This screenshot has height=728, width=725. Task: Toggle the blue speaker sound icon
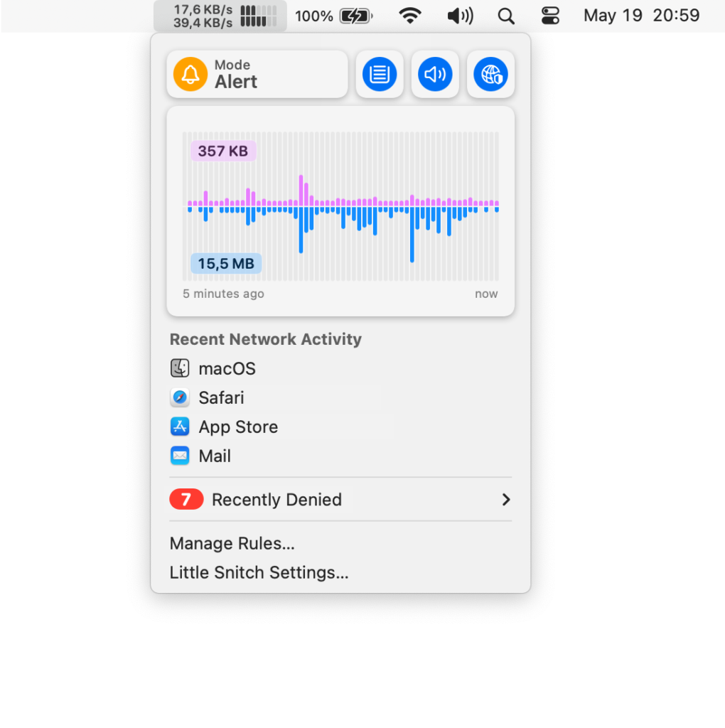click(x=435, y=74)
